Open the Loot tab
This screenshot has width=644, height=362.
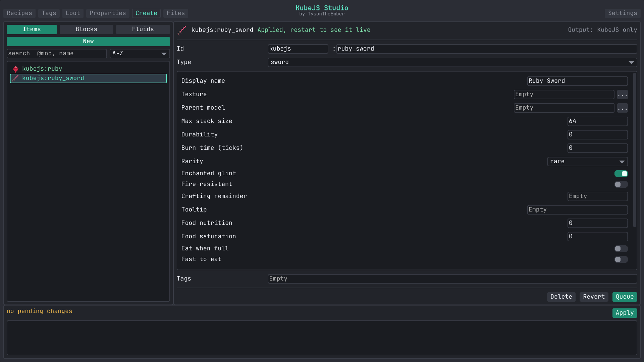[73, 13]
